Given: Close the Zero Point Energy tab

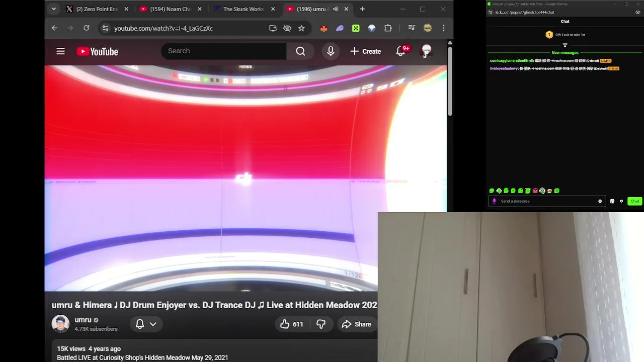Looking at the screenshot, I should (x=126, y=9).
